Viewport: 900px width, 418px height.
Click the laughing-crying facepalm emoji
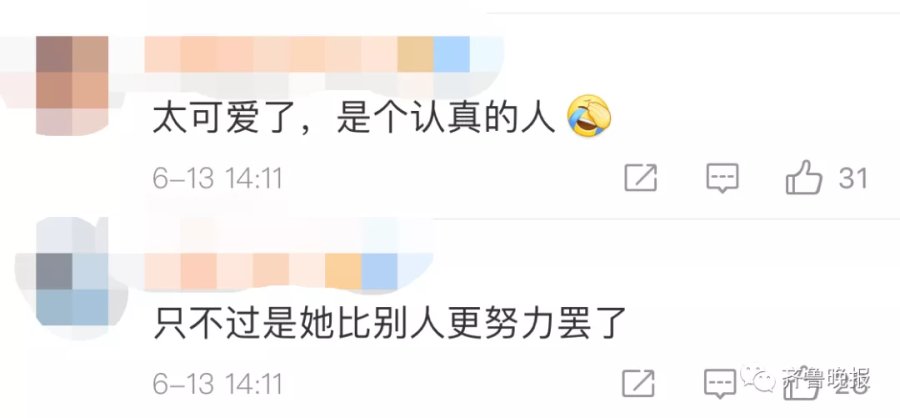tap(589, 117)
